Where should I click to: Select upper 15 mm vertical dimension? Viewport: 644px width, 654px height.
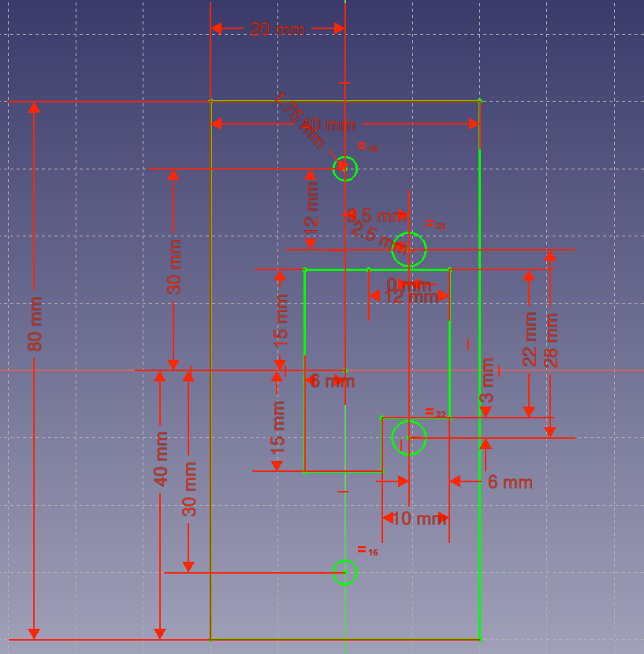[281, 321]
